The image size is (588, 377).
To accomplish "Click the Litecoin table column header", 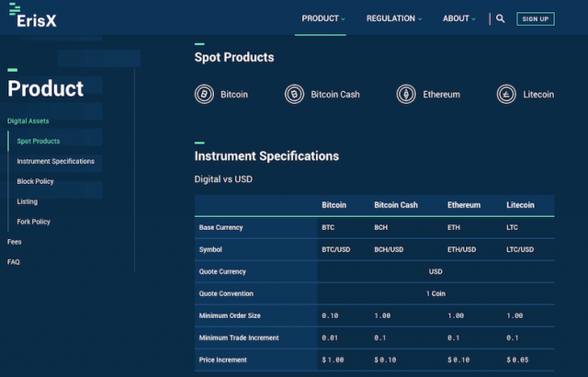I will tap(520, 205).
